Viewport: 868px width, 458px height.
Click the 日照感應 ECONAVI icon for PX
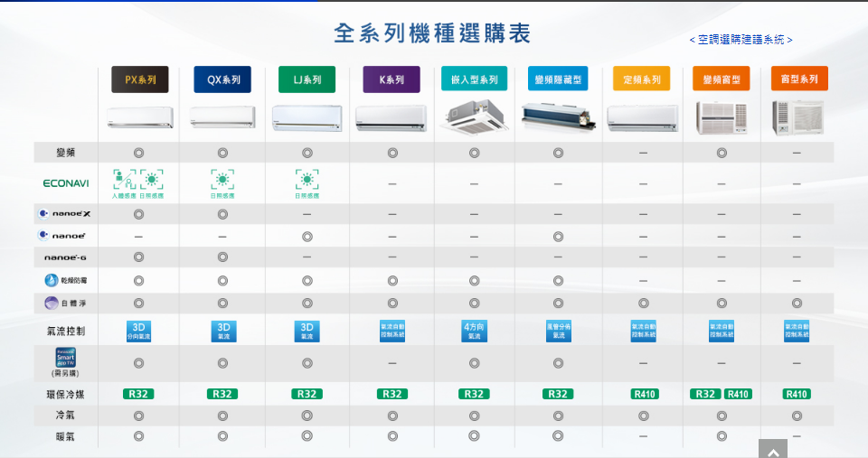point(152,183)
